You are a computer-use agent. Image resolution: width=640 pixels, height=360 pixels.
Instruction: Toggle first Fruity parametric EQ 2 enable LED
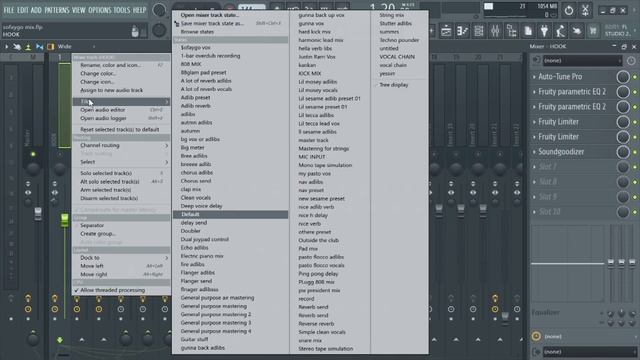click(635, 92)
